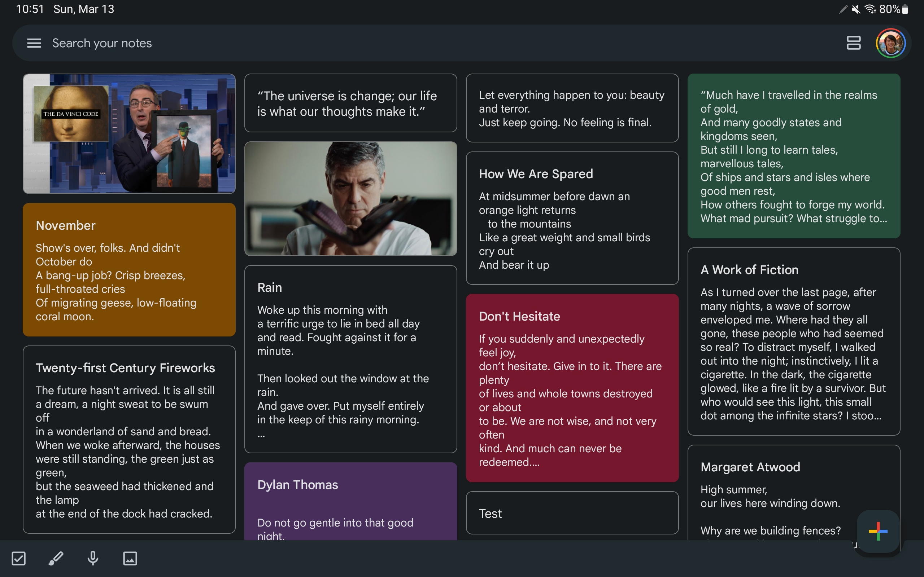Create a new checklist note
The width and height of the screenshot is (924, 577).
pyautogui.click(x=19, y=558)
